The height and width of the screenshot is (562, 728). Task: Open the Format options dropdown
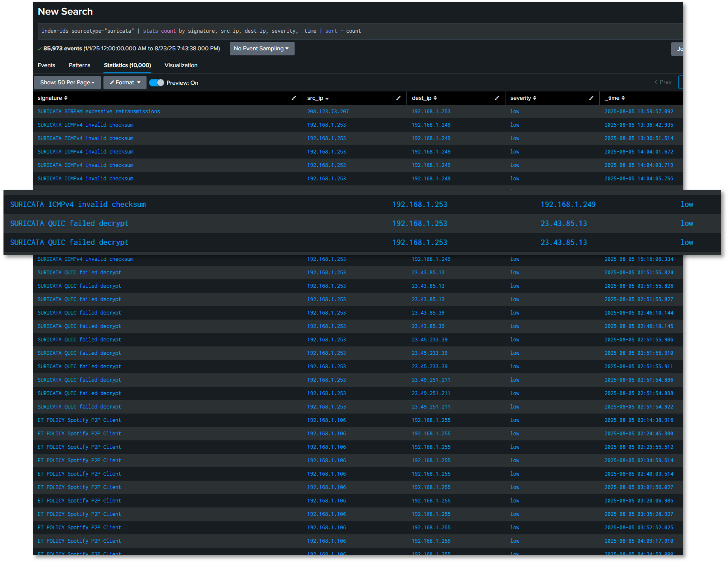coord(125,82)
